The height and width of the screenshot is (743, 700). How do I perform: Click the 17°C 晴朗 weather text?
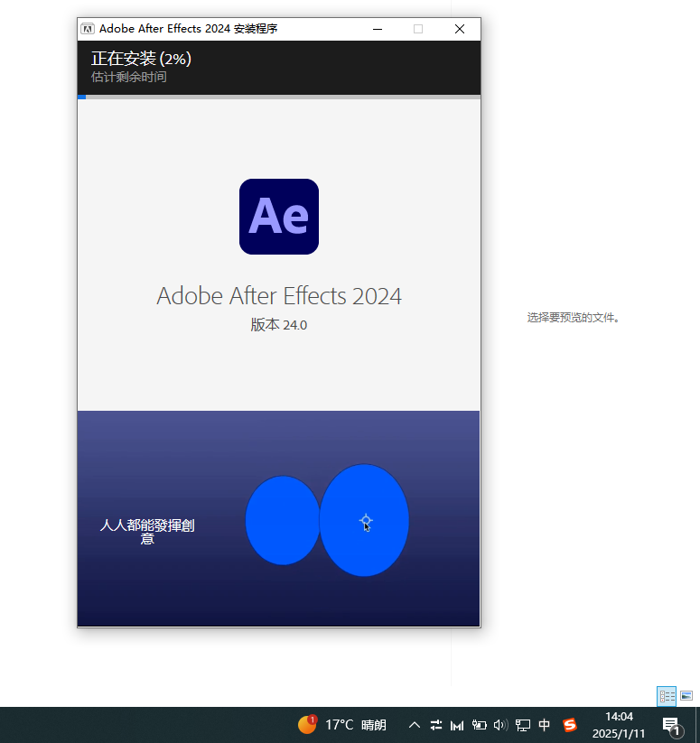point(356,725)
